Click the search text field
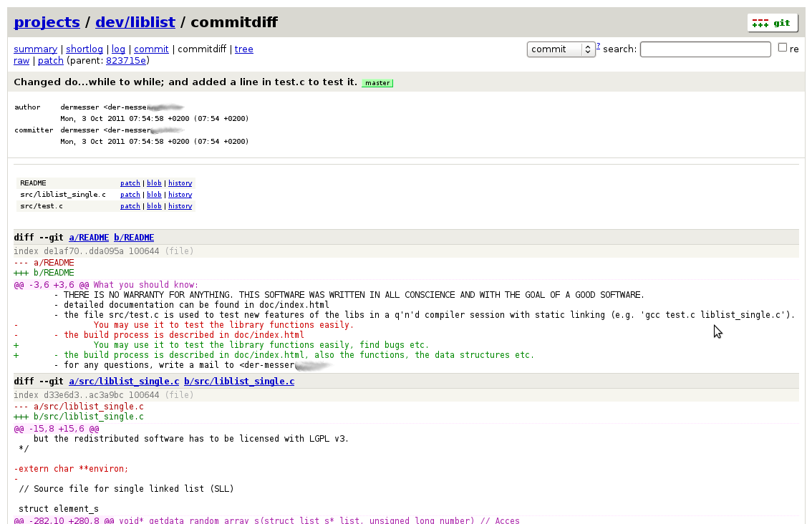This screenshot has height=524, width=812. (x=705, y=49)
